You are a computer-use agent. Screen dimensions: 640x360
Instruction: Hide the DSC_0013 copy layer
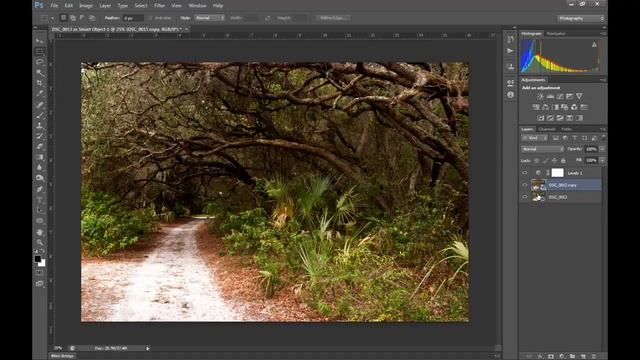(x=525, y=185)
